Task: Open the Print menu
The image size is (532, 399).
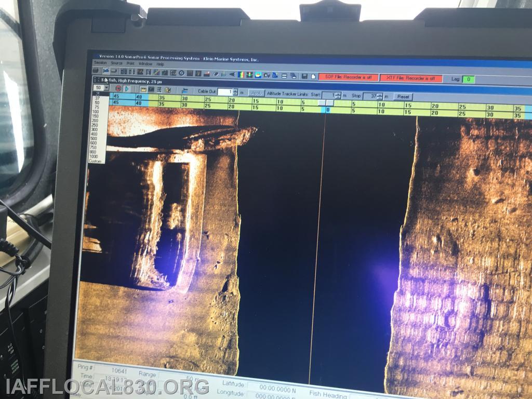Action: [x=130, y=63]
